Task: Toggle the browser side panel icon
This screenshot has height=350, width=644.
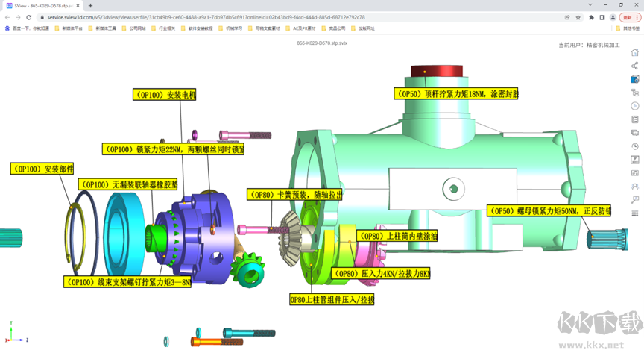Action: pyautogui.click(x=602, y=17)
